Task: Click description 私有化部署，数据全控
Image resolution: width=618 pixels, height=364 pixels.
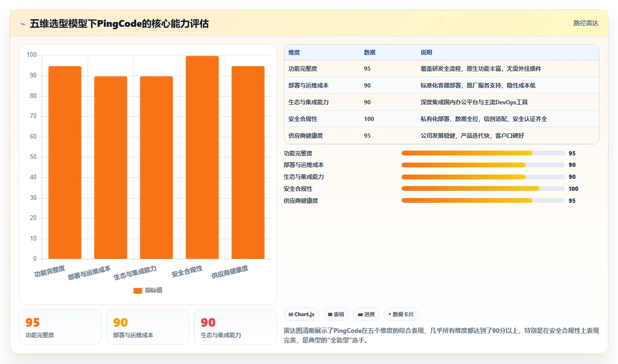Action: tap(483, 119)
